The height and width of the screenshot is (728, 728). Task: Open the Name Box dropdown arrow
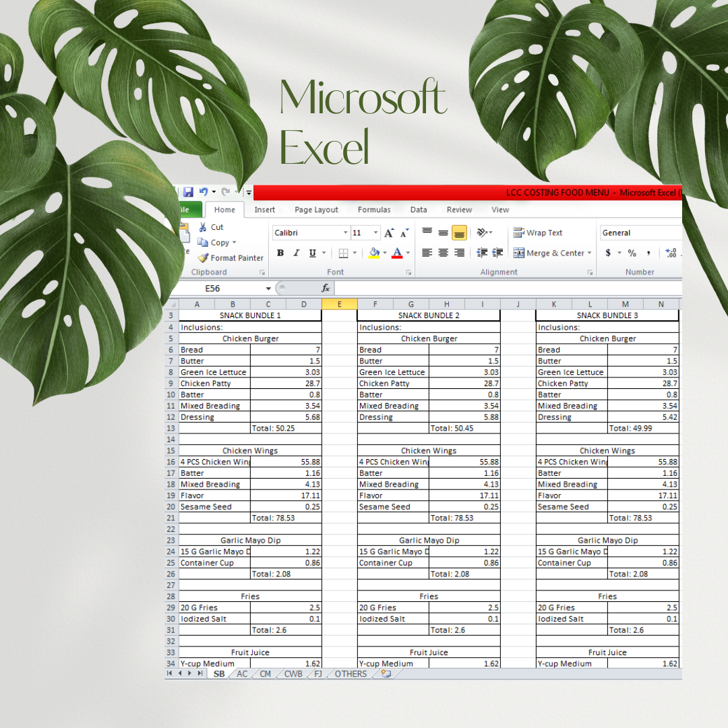pos(268,289)
